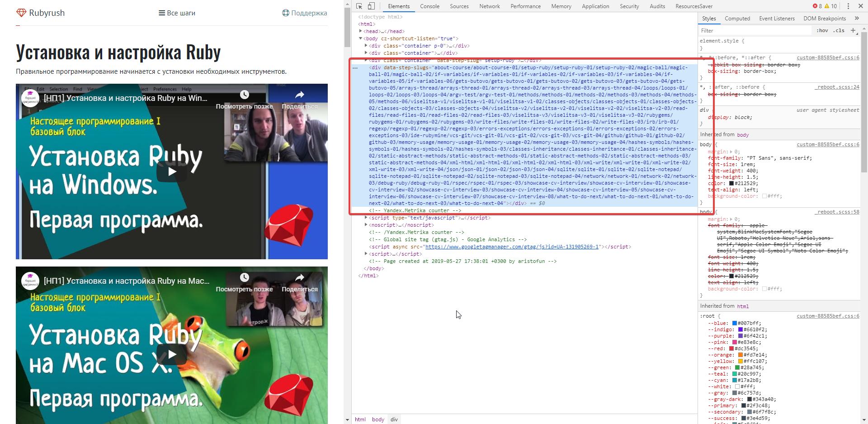Click Share arrow on Mac video
Viewport: 868px width, 424px height.
300,277
